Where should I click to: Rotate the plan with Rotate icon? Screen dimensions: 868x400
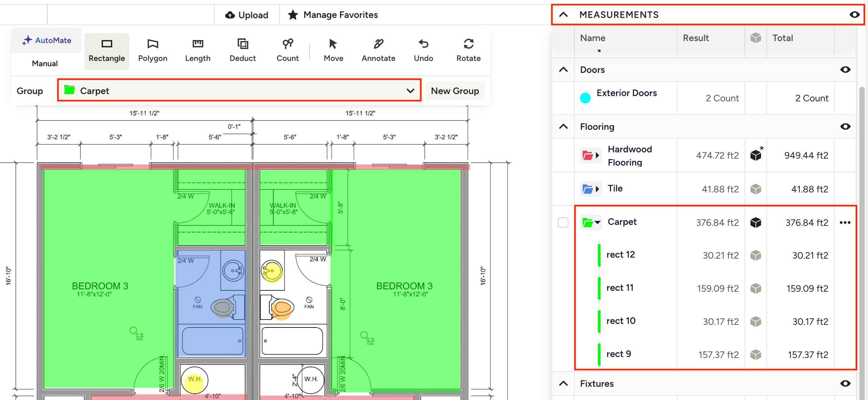468,51
